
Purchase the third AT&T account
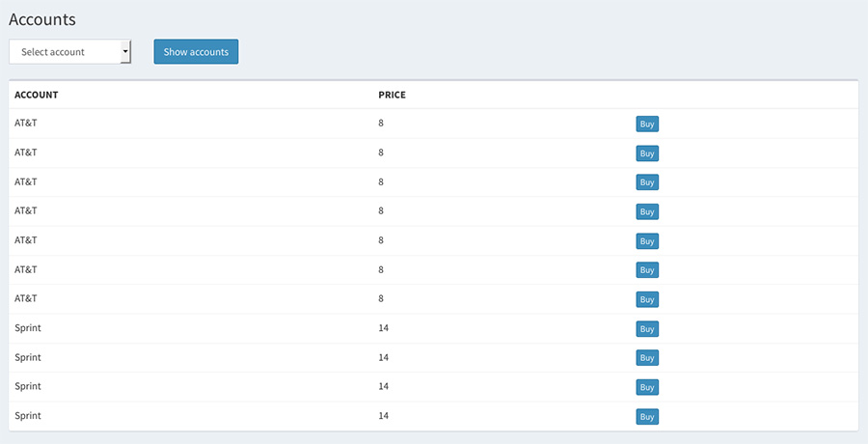tap(647, 182)
